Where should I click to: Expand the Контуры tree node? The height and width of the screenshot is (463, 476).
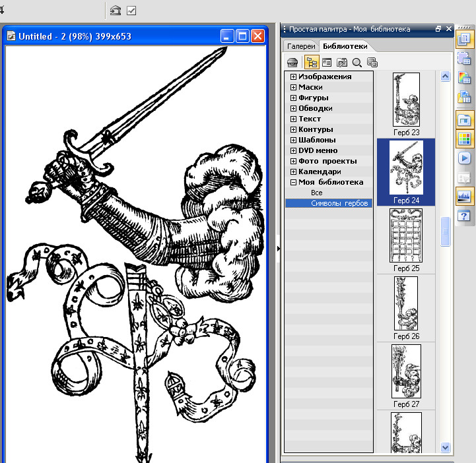(293, 129)
